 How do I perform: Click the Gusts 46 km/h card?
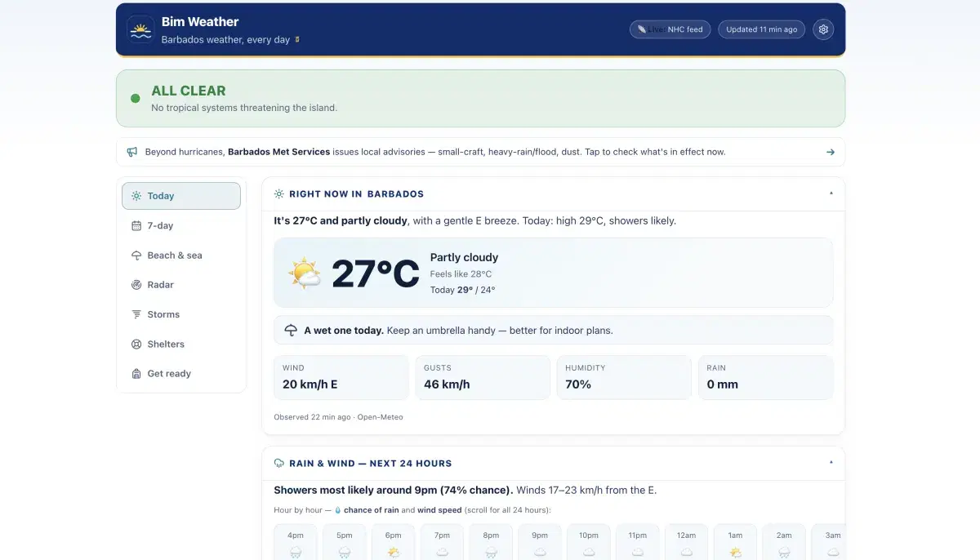coord(483,377)
